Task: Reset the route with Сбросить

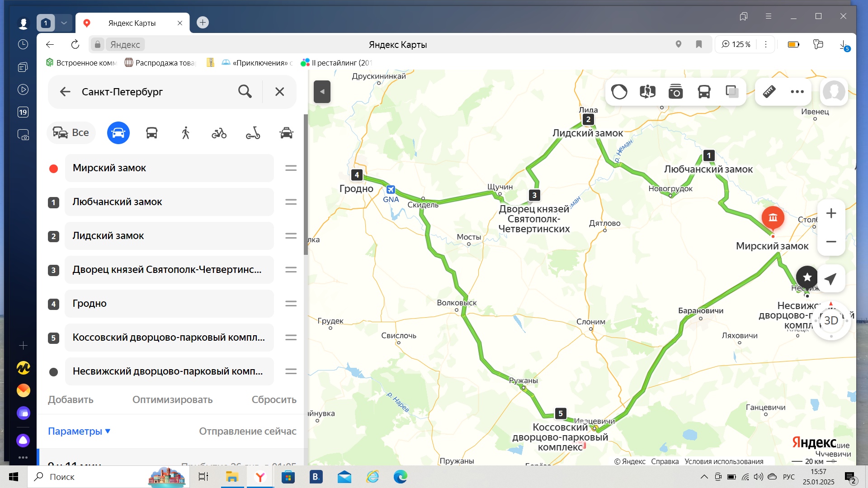Action: (274, 400)
